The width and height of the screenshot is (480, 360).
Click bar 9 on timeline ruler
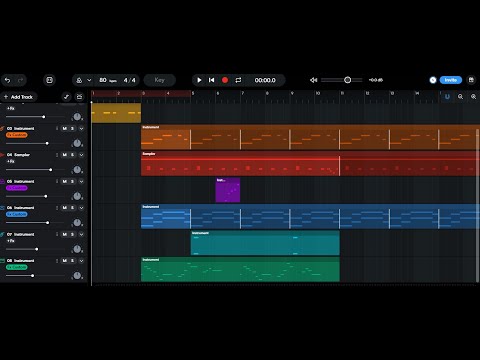click(x=292, y=93)
